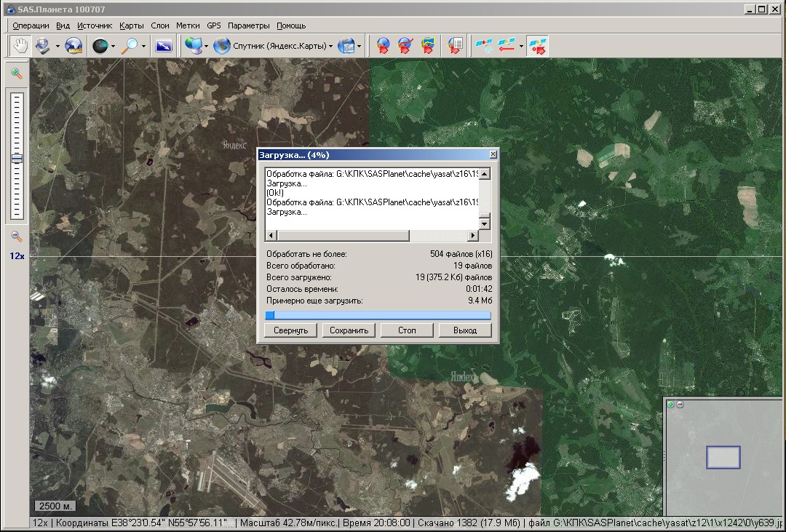786x532 pixels.
Task: Click the '504 файлов (x16)' value
Action: (461, 254)
